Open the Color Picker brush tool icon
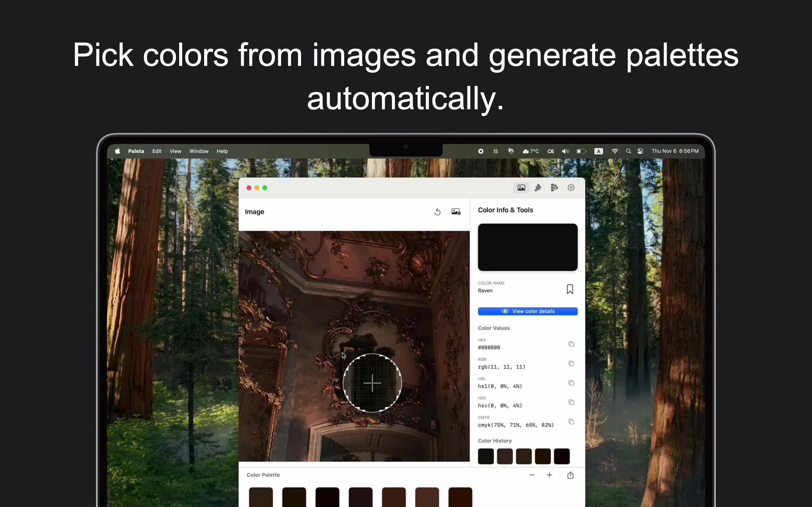This screenshot has width=812, height=507. click(538, 187)
